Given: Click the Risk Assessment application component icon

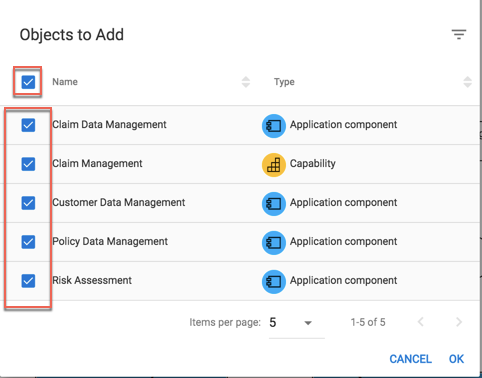Looking at the screenshot, I should pos(274,282).
